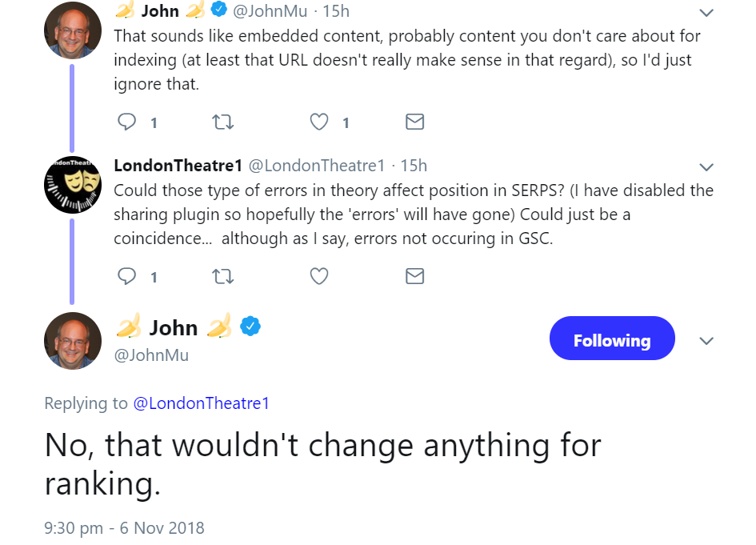Send John's first tweet via direct message
756x545 pixels.
414,122
